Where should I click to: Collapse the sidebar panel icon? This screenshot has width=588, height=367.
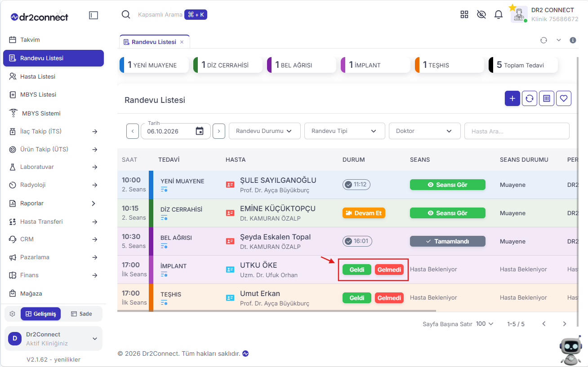tap(94, 15)
